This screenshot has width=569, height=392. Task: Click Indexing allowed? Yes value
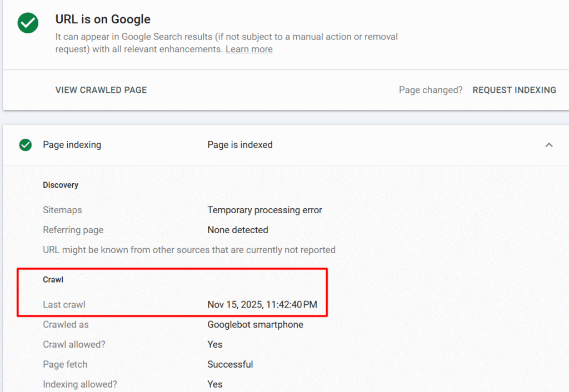point(214,384)
